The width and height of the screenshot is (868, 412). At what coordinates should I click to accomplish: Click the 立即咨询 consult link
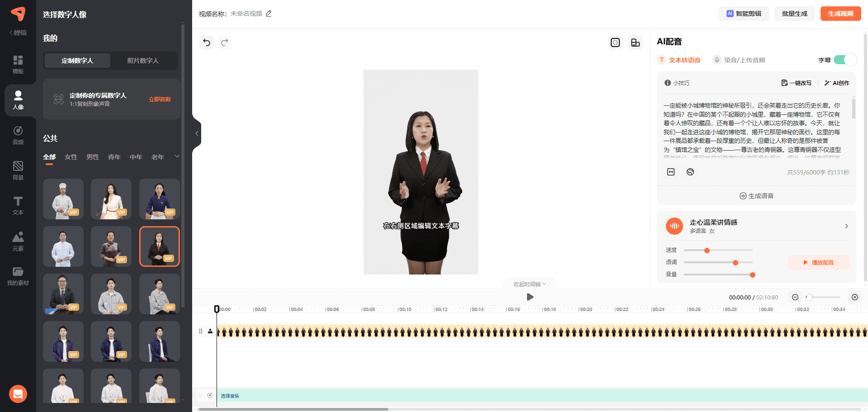[x=160, y=99]
